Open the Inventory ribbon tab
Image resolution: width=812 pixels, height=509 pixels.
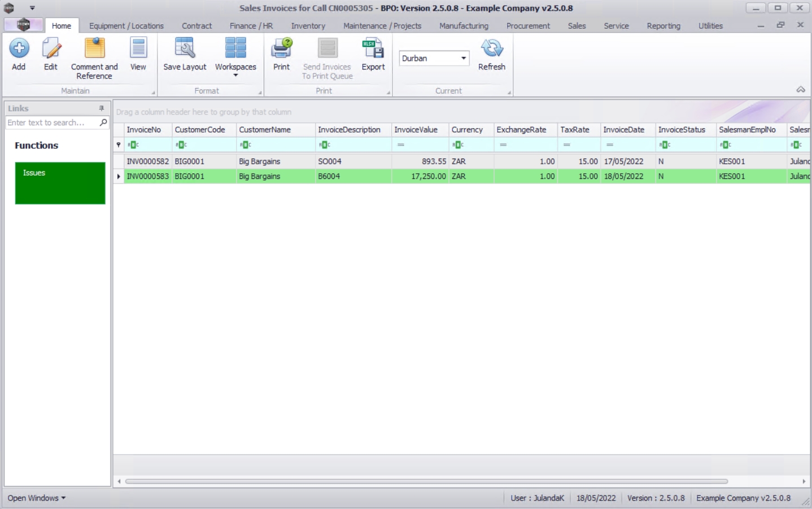308,26
